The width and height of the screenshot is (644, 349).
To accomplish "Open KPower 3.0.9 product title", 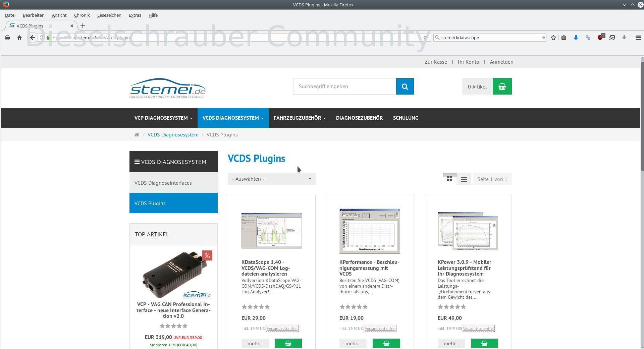I will click(x=465, y=268).
